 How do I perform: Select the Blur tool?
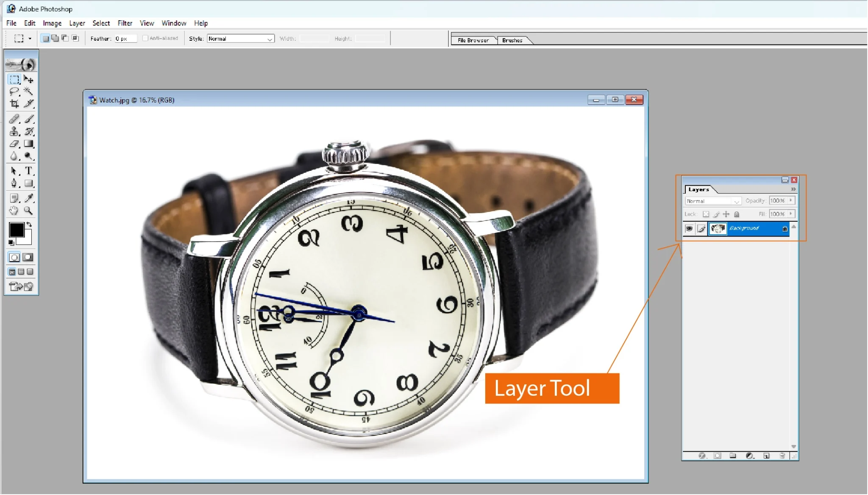(14, 156)
